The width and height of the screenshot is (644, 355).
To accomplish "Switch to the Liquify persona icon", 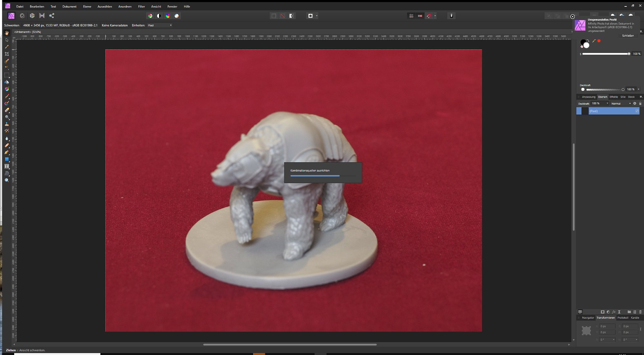I will [22, 16].
